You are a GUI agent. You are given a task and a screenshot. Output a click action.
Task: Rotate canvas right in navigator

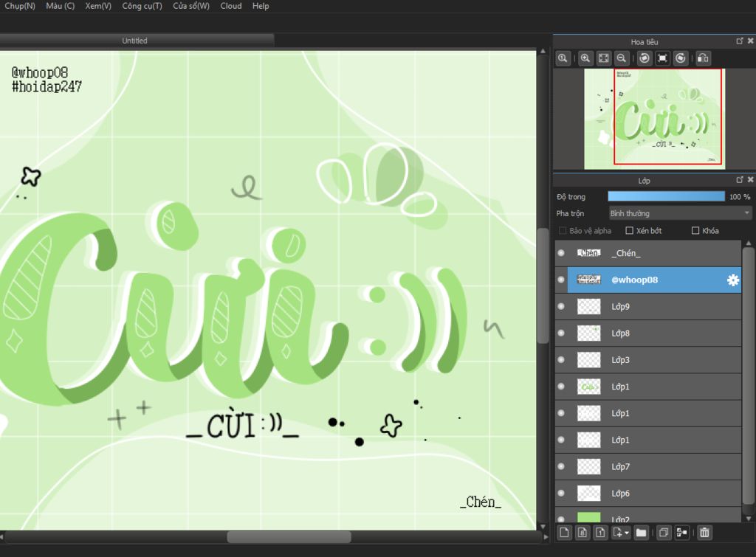pyautogui.click(x=681, y=58)
